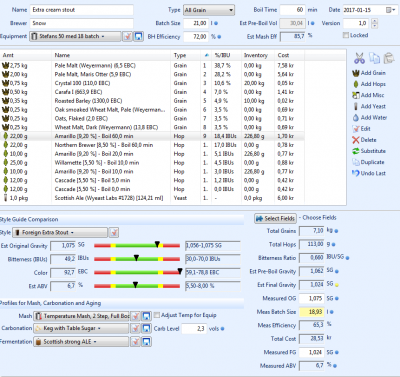Screen dimensions: 400x377
Task: Click the Cut scissors icon
Action: [359, 58]
